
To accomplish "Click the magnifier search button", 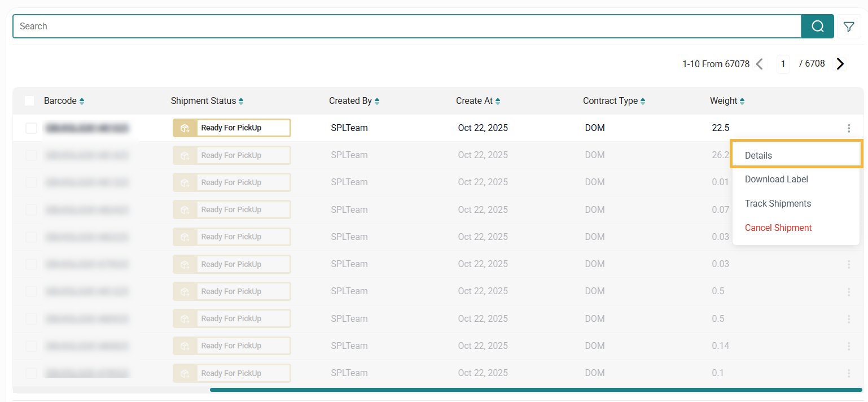I will [x=817, y=26].
